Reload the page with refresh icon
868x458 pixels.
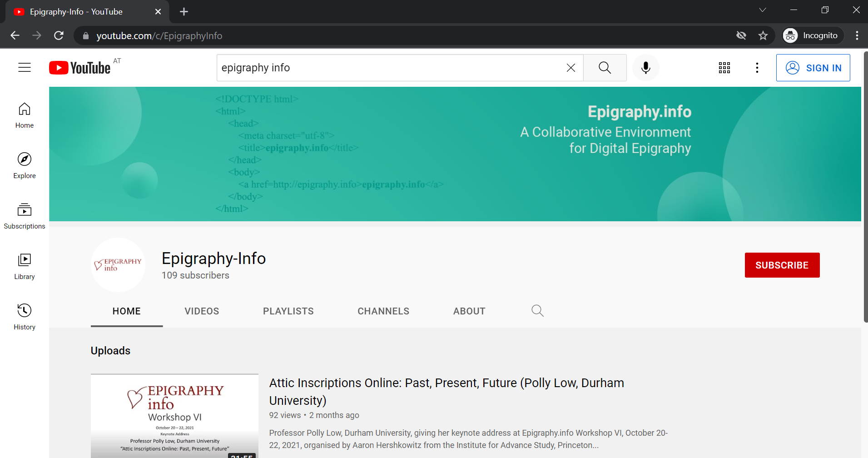59,35
